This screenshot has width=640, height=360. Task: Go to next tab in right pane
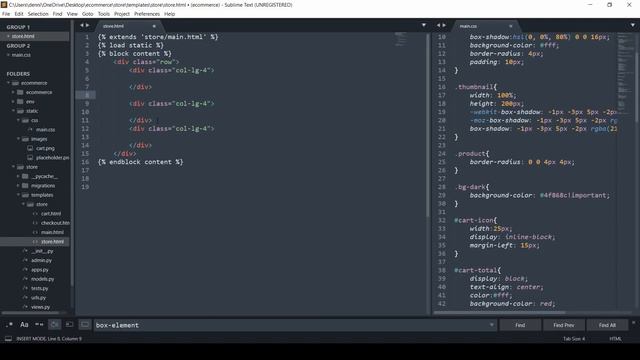pyautogui.click(x=444, y=25)
